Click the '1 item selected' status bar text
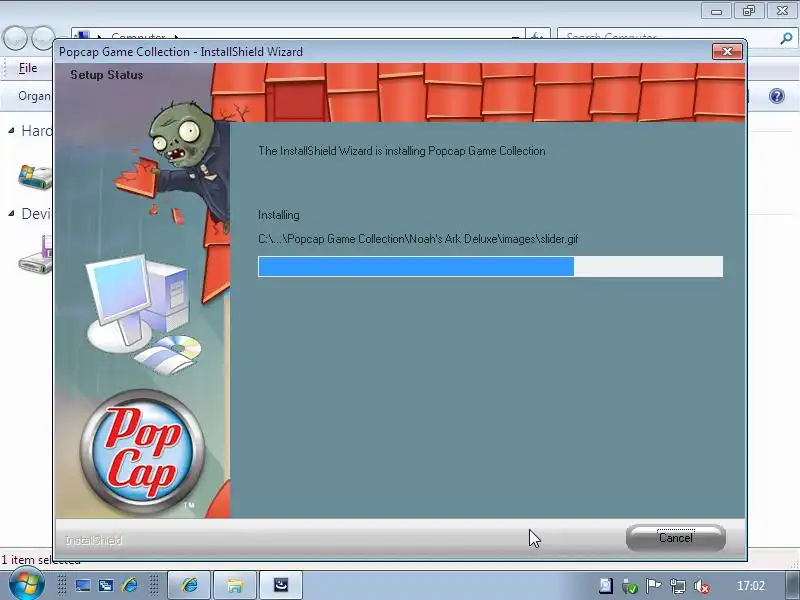This screenshot has height=600, width=800. pyautogui.click(x=41, y=560)
